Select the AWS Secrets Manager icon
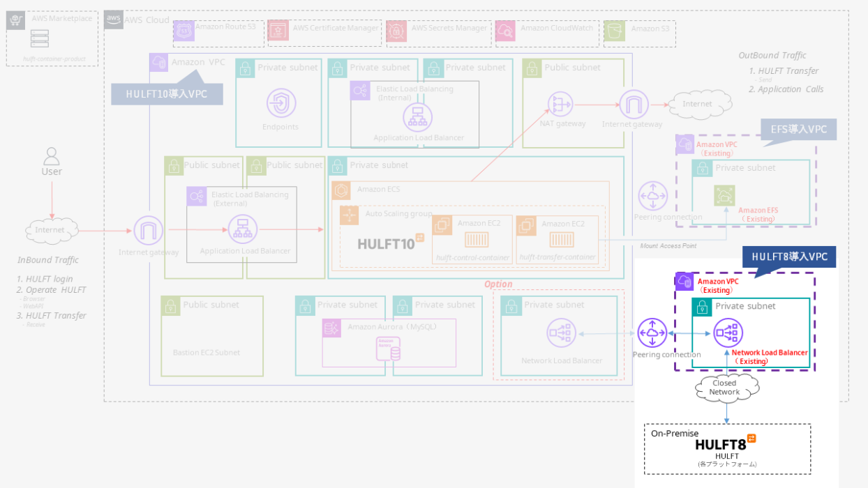 tap(398, 31)
